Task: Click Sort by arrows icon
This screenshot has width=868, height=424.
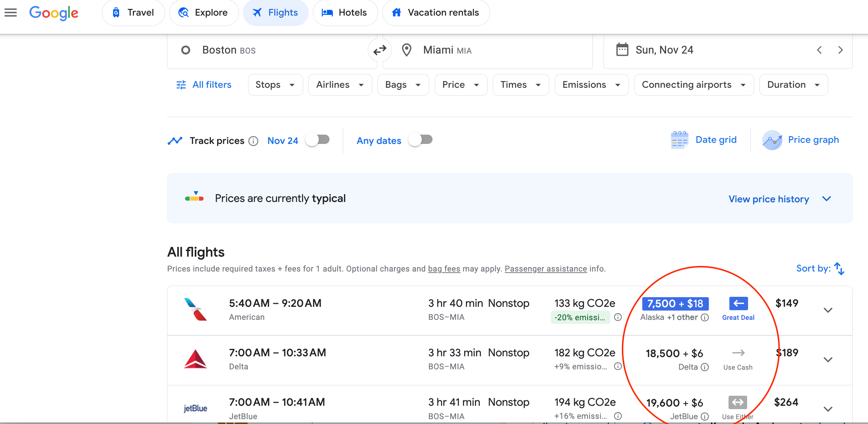Action: pyautogui.click(x=839, y=269)
